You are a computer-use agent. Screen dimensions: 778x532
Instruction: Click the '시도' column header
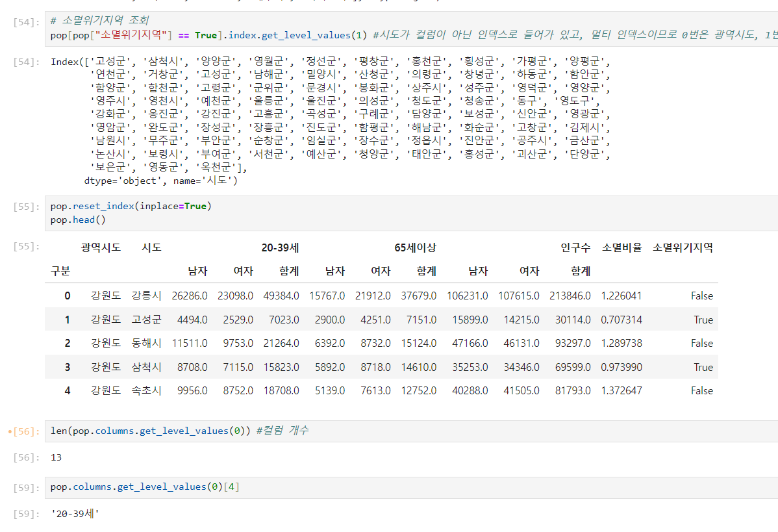(x=151, y=247)
